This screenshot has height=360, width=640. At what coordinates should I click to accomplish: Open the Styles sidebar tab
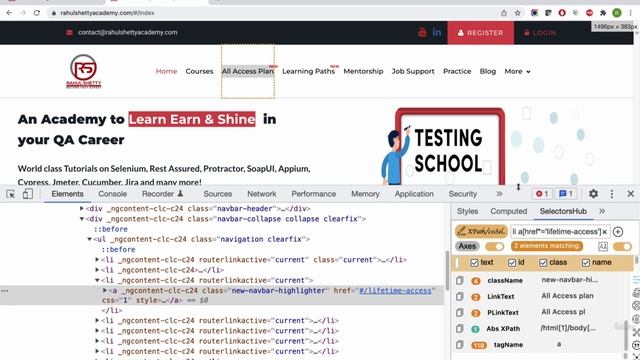[467, 211]
